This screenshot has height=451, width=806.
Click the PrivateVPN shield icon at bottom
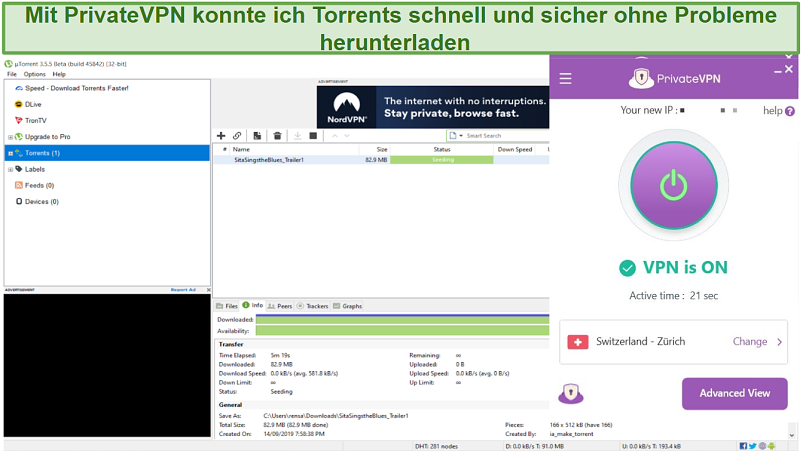[x=571, y=394]
